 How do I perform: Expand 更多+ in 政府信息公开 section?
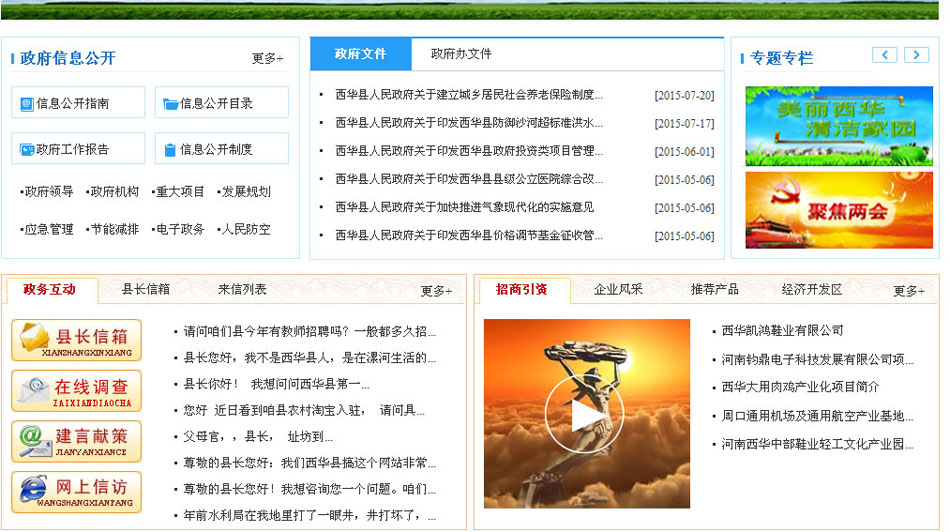267,59
